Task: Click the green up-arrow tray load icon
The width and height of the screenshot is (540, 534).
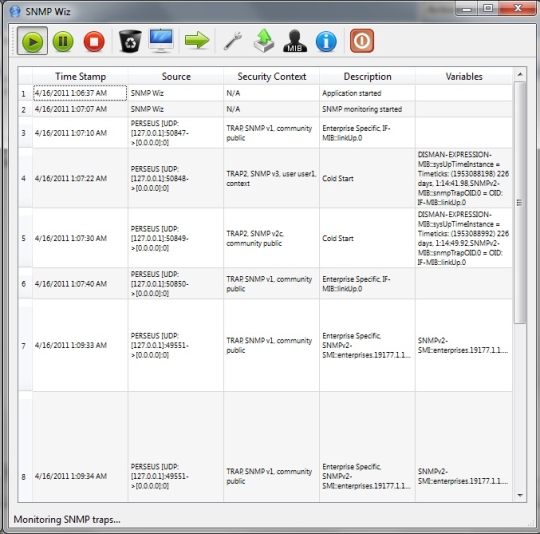Action: 264,41
